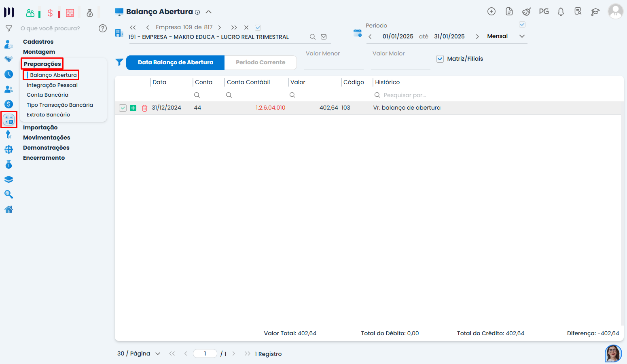Click the green plus add-entry icon

pyautogui.click(x=133, y=108)
